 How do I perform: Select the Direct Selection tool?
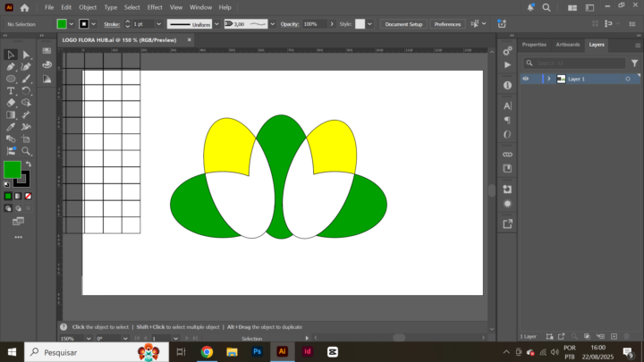pos(26,55)
